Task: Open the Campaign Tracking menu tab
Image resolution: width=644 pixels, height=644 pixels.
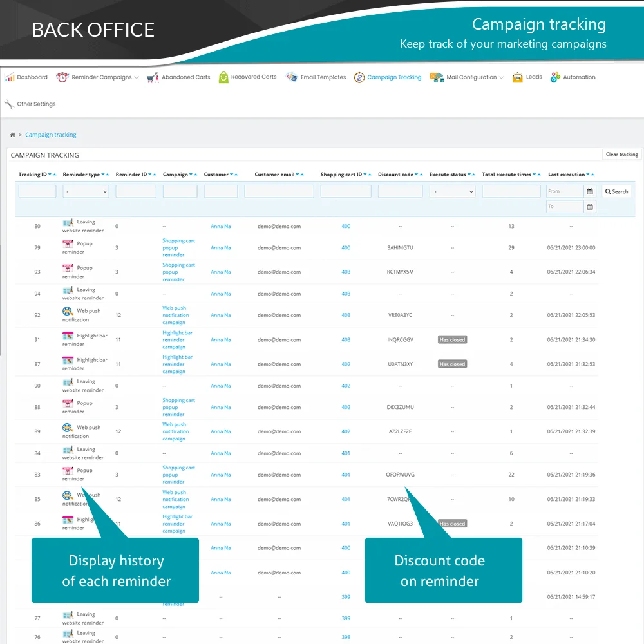Action: click(x=393, y=77)
